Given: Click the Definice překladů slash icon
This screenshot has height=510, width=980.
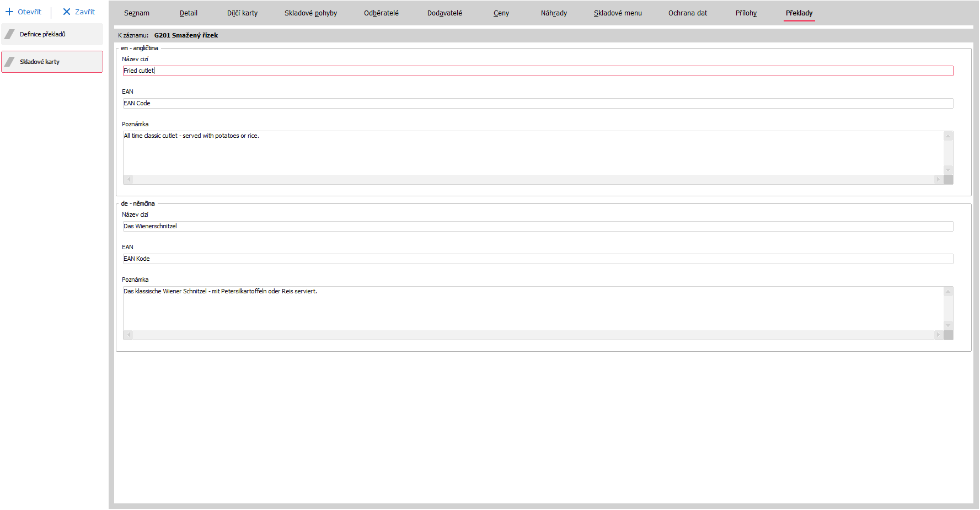Looking at the screenshot, I should click(x=9, y=34).
